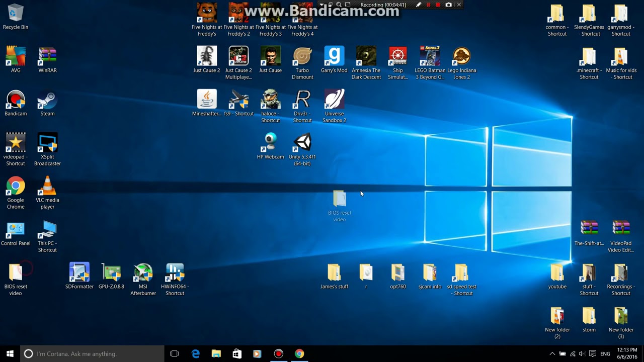Open the Action Center notifications

click(593, 354)
